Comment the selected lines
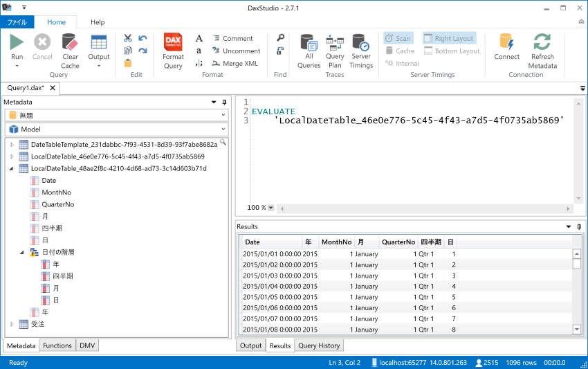588x369 pixels. 233,38
